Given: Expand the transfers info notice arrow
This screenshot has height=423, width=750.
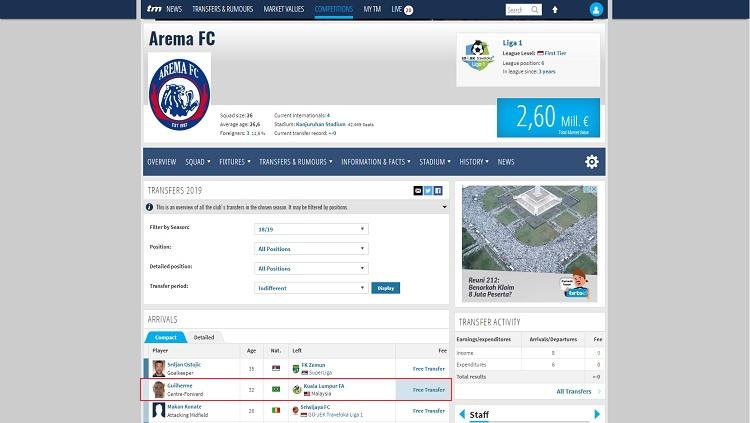Looking at the screenshot, I should [x=444, y=207].
